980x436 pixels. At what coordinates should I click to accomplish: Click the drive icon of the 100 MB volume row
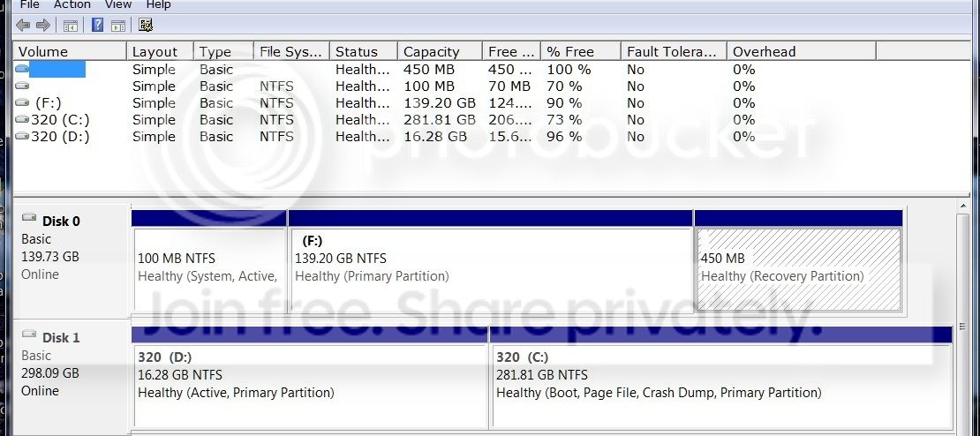[22, 86]
